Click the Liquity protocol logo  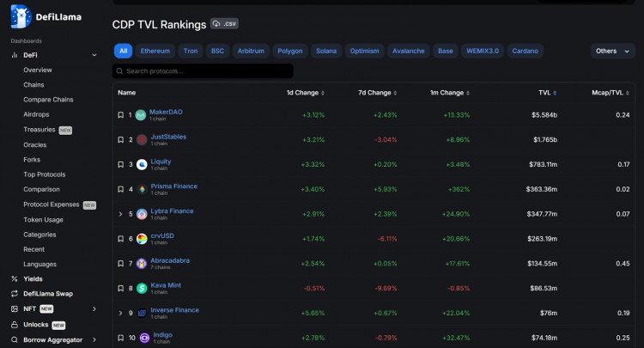pos(142,164)
